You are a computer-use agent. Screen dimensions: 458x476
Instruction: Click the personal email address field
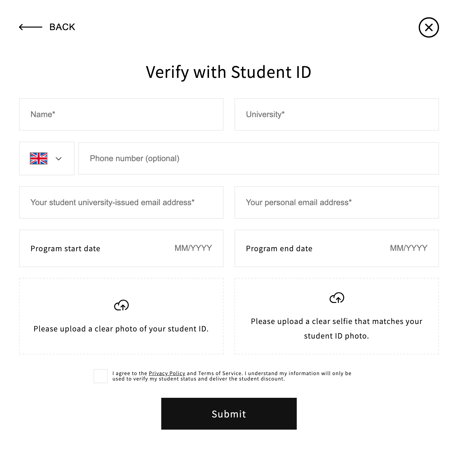337,202
